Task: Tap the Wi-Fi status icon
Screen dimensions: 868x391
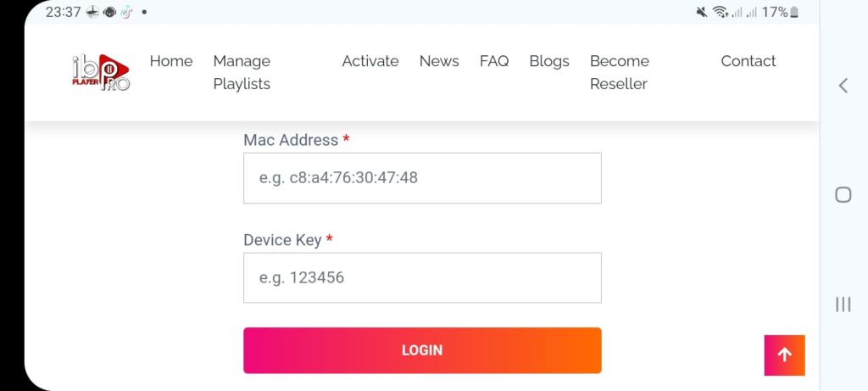Action: 721,12
